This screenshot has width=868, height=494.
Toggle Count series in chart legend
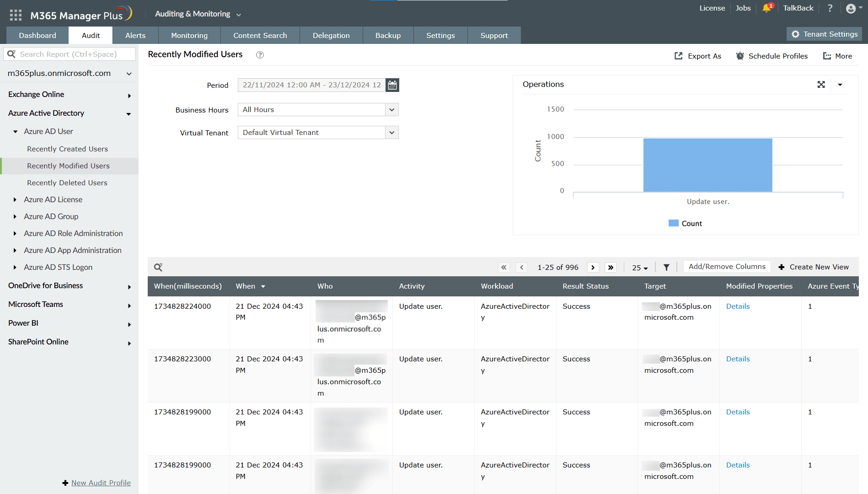685,223
